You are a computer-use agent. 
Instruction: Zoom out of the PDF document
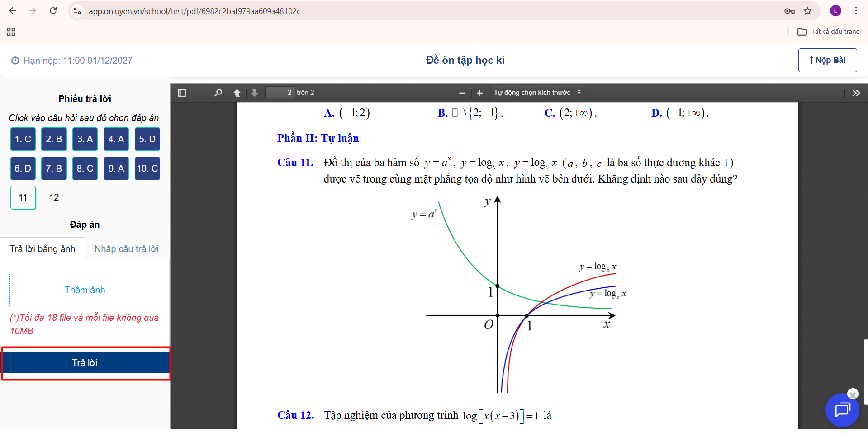point(462,93)
